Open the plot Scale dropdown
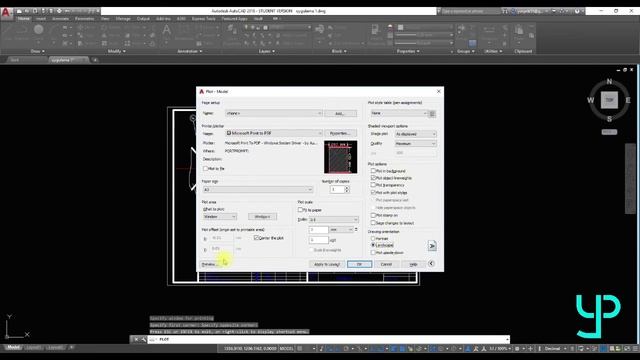Viewport: 640px width, 360px height. [333, 220]
